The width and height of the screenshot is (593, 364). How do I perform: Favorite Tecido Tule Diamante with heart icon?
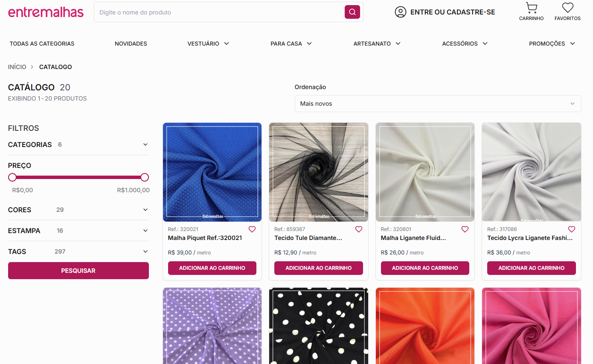click(x=359, y=229)
